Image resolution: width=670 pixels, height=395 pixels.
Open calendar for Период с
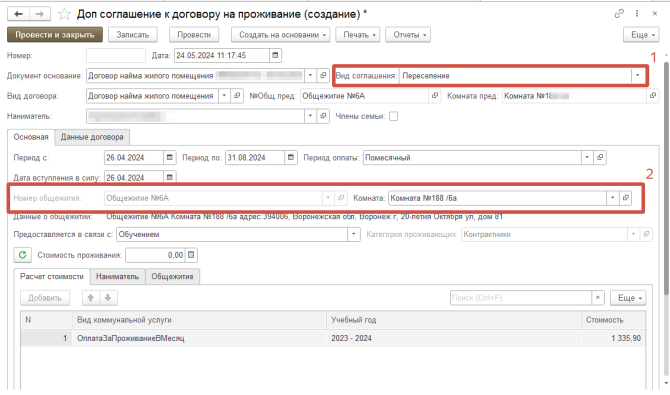pos(170,157)
